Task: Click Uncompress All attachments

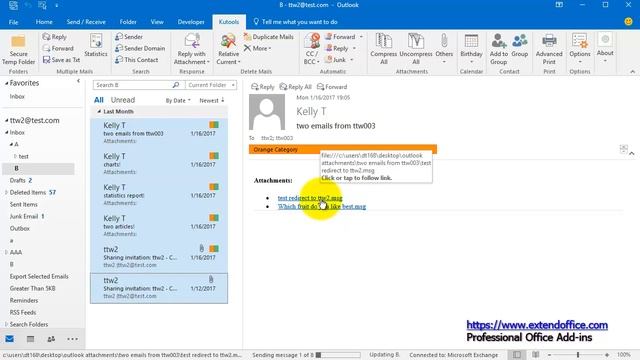Action: coord(416,49)
